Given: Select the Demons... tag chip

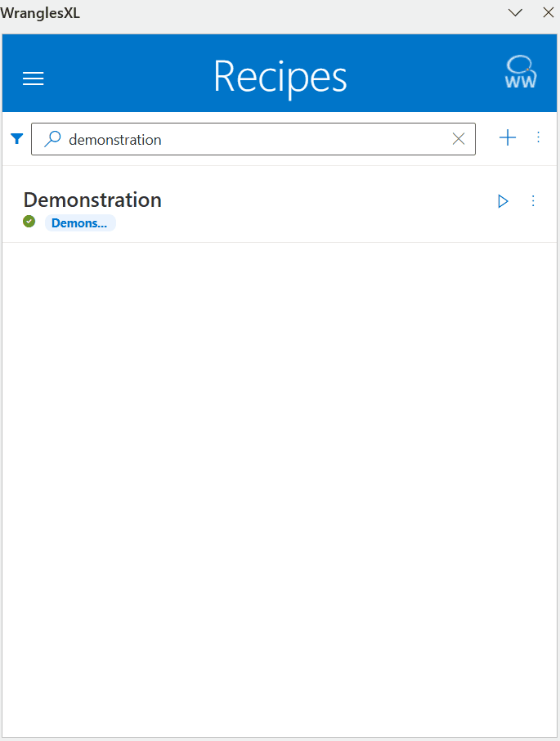Looking at the screenshot, I should (x=80, y=223).
